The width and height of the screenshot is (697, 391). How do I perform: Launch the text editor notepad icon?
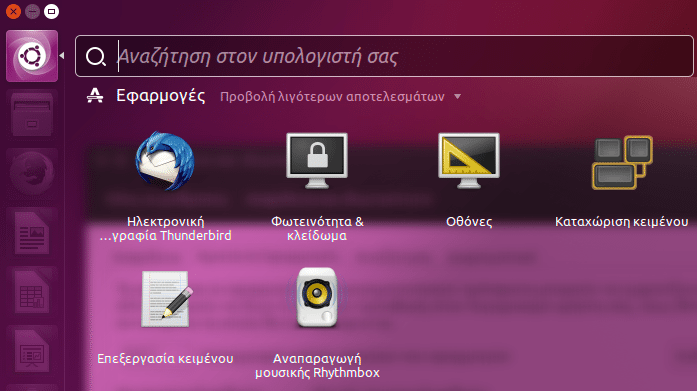click(x=167, y=299)
